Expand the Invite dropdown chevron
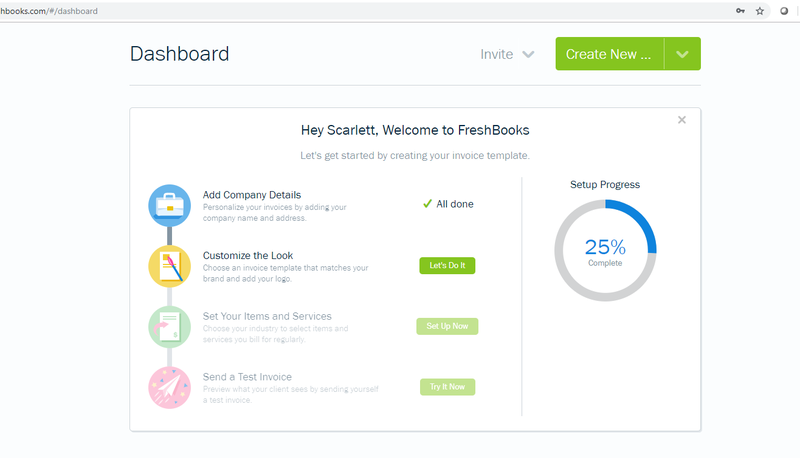This screenshot has height=458, width=800. (529, 54)
